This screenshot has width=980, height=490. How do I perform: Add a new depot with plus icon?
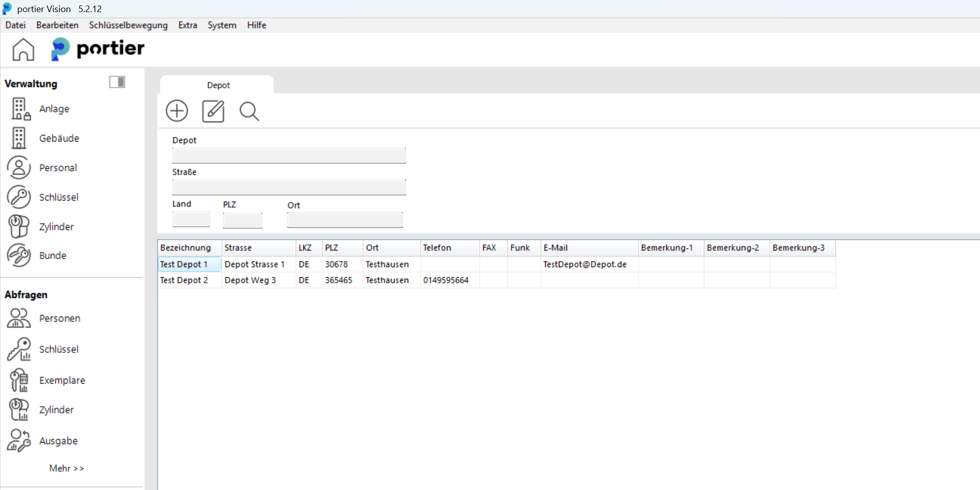point(177,111)
